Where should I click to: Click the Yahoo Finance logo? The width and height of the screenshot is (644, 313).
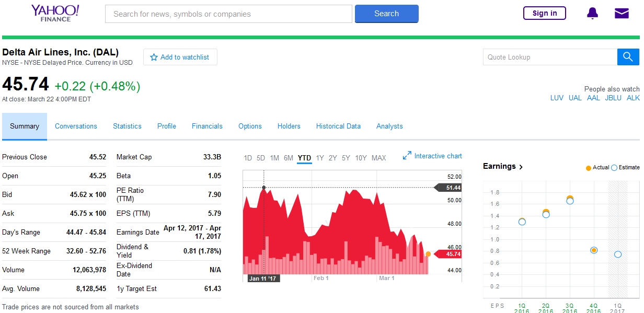coord(55,13)
